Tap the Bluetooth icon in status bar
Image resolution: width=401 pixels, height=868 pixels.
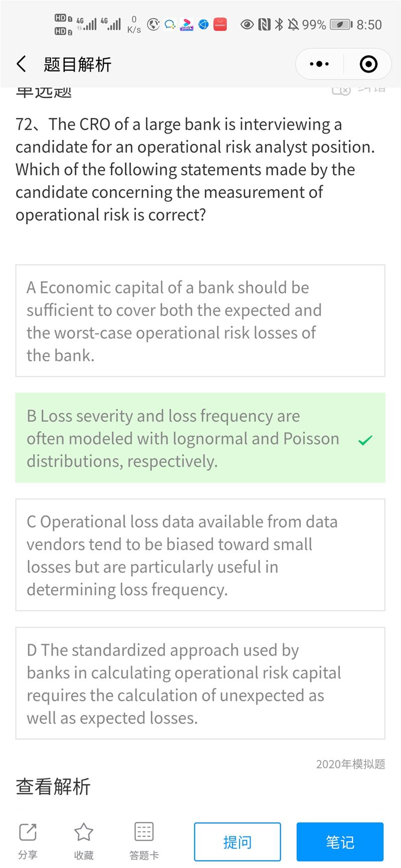[x=279, y=24]
